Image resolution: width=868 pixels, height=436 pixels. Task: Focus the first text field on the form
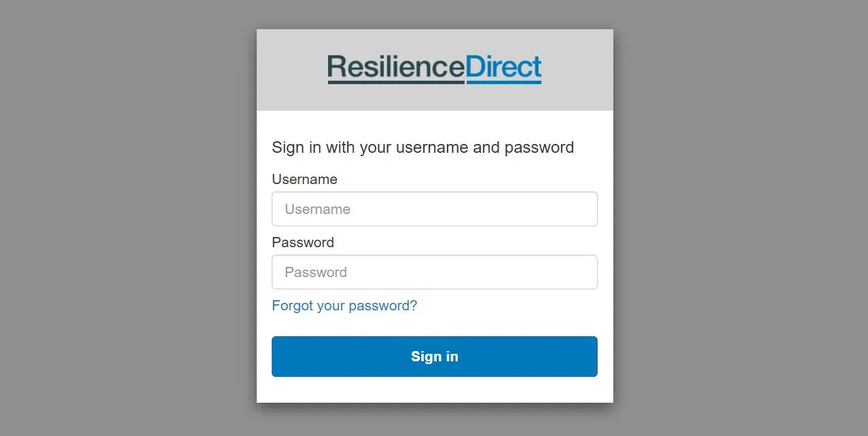point(434,208)
